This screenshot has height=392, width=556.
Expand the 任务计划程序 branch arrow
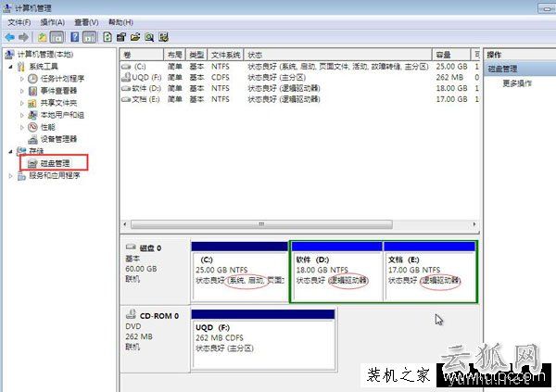21,79
